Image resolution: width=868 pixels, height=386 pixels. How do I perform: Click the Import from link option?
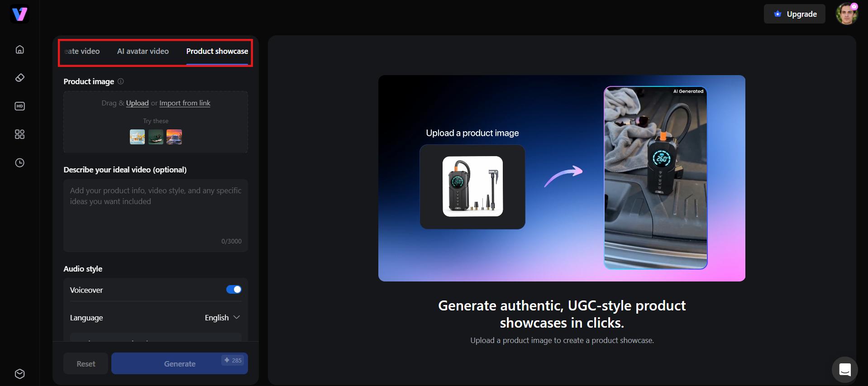tap(185, 103)
